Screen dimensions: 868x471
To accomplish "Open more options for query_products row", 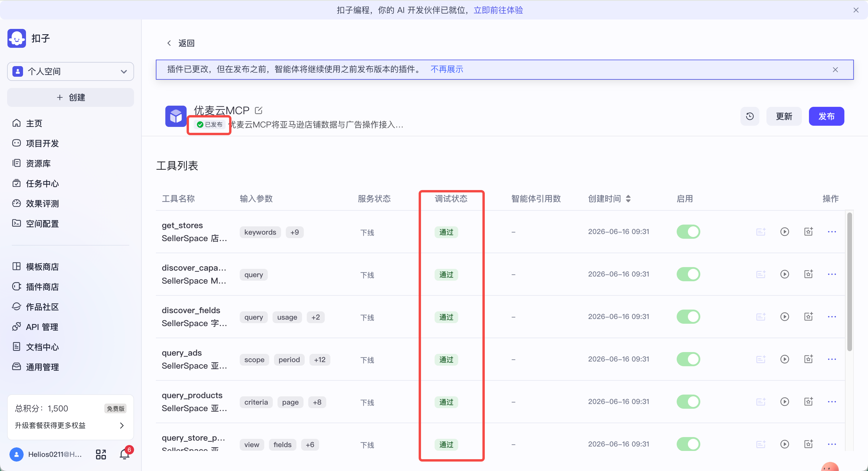I will click(832, 402).
